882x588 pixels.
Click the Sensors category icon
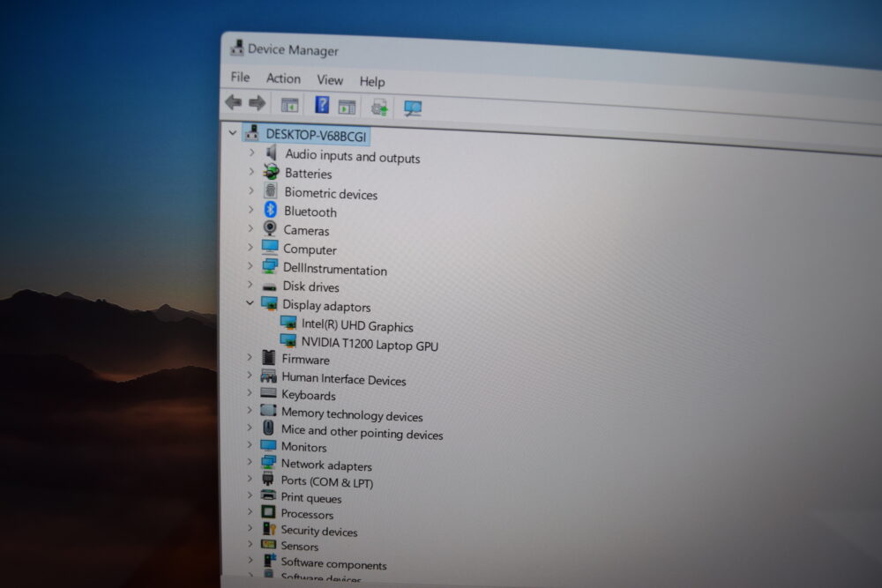click(x=268, y=544)
